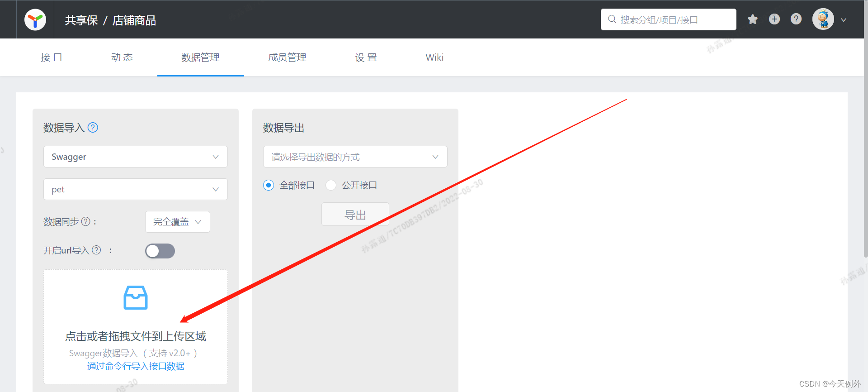Select the 全部接口 radio button
Image resolution: width=868 pixels, height=392 pixels.
click(269, 185)
